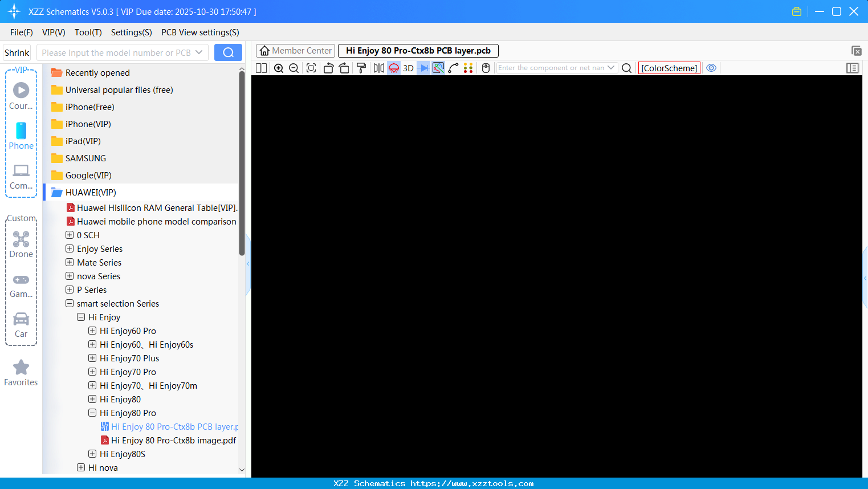The image size is (868, 489).
Task: Collapse the Hi Enjoy80 Pro node
Action: (92, 413)
